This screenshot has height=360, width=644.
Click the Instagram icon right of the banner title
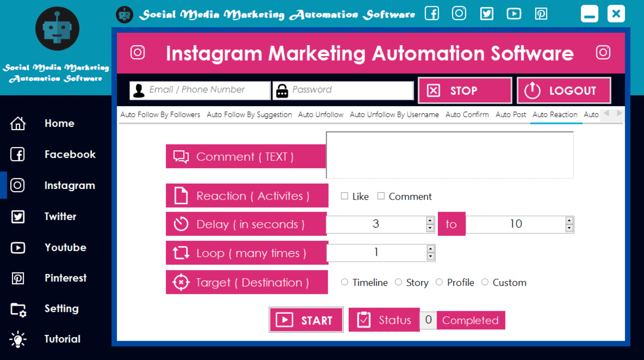(603, 53)
